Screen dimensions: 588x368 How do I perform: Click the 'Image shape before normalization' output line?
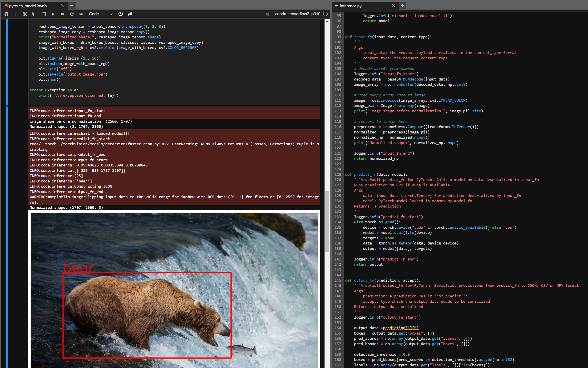[81, 121]
